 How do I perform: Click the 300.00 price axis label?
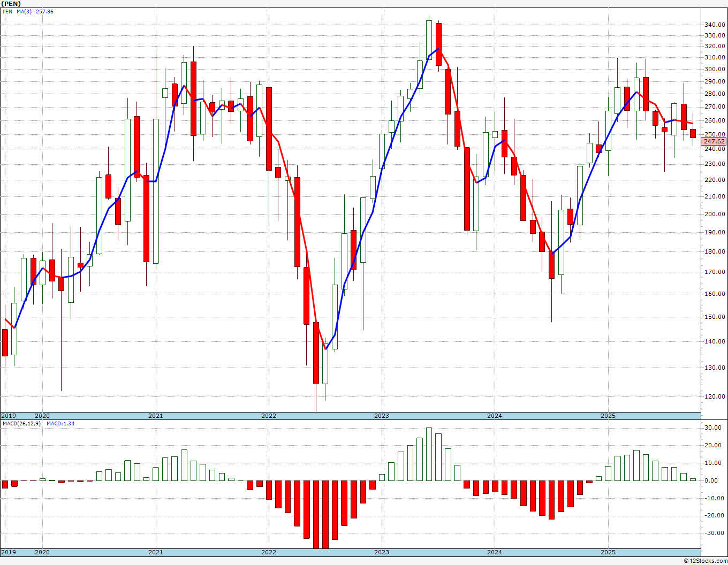[x=715, y=69]
